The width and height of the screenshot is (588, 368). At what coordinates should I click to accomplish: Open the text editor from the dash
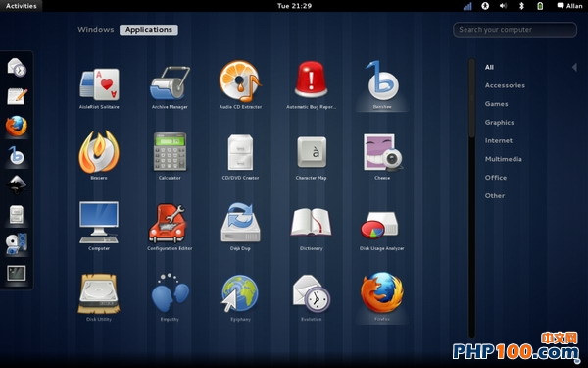tap(17, 96)
